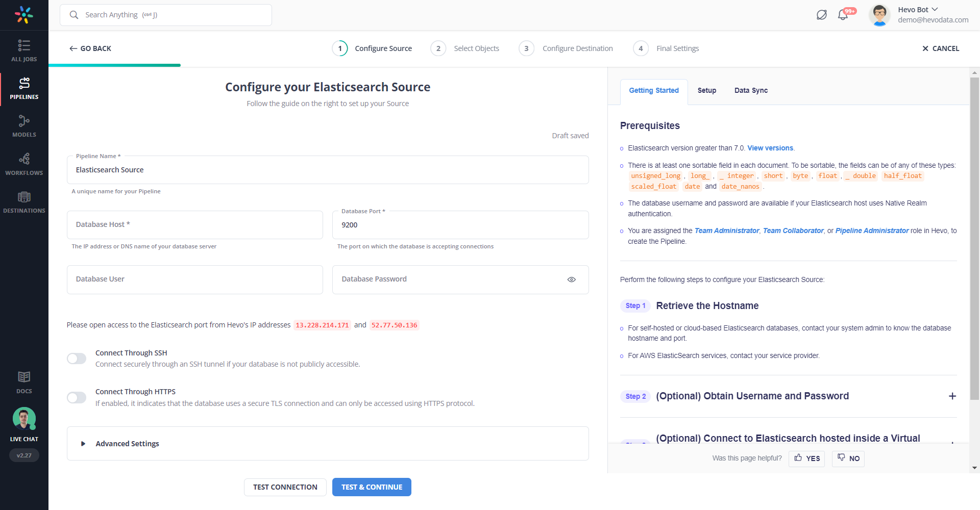
Task: Select step 1 Configure Source
Action: pos(372,48)
